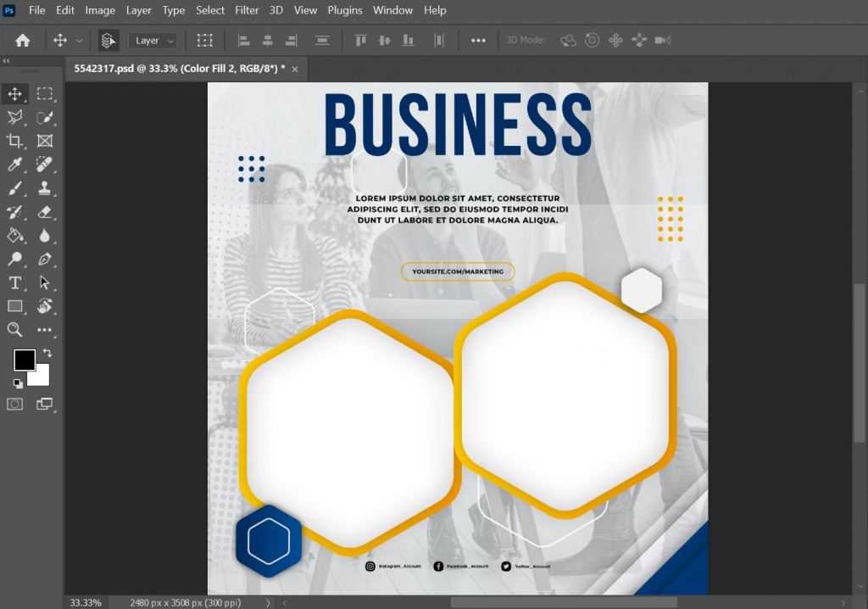Open the options bar overflow ellipsis menu

[478, 40]
